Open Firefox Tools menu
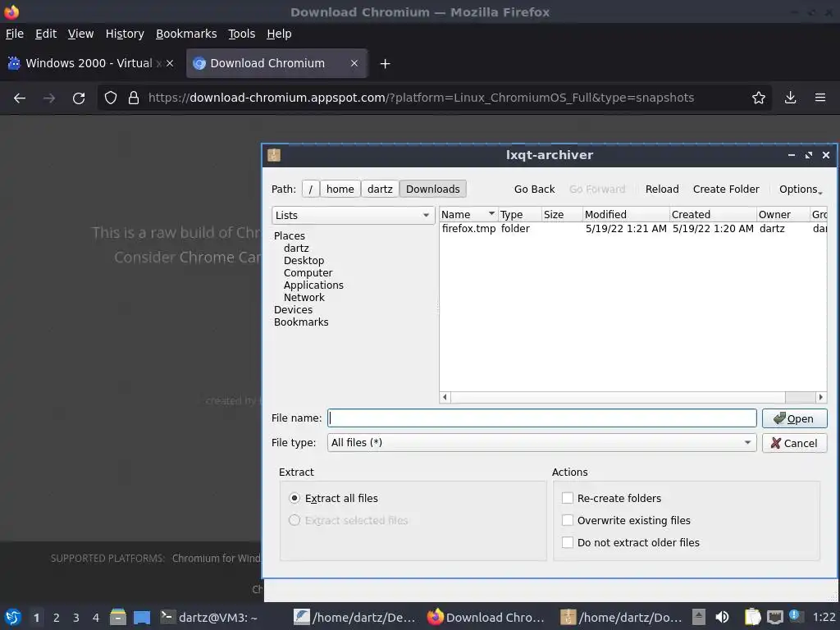This screenshot has height=630, width=840. coord(242,34)
